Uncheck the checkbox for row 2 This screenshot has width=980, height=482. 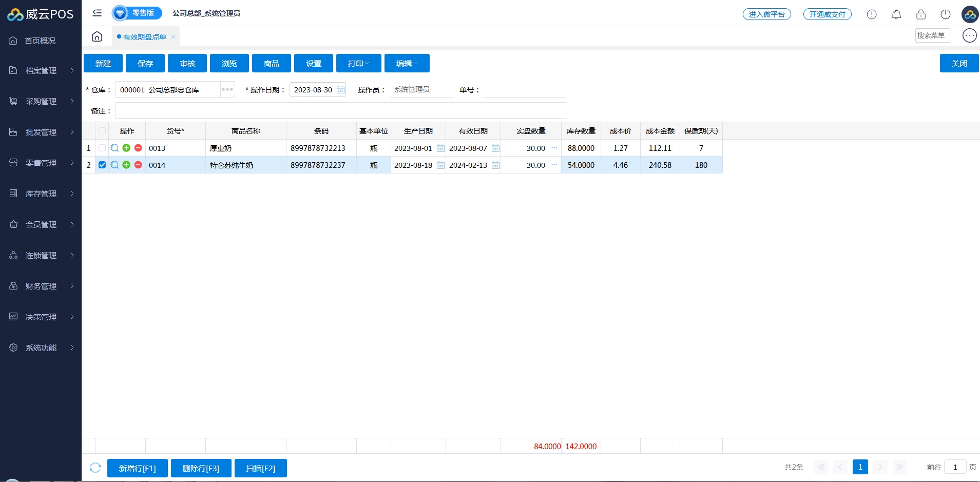tap(102, 165)
